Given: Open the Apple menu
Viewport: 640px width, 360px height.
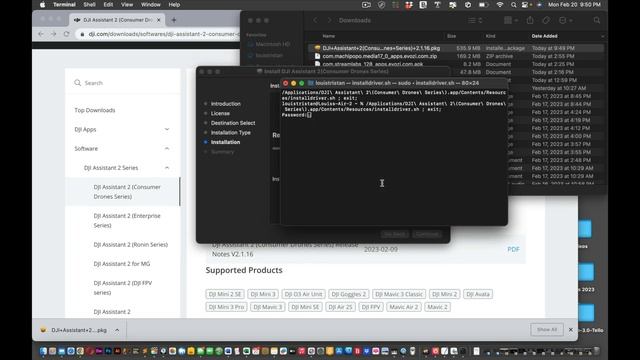Looking at the screenshot, I should [42, 5].
